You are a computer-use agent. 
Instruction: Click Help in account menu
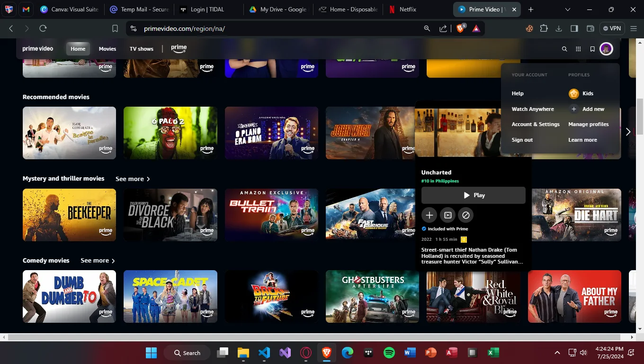pyautogui.click(x=518, y=93)
